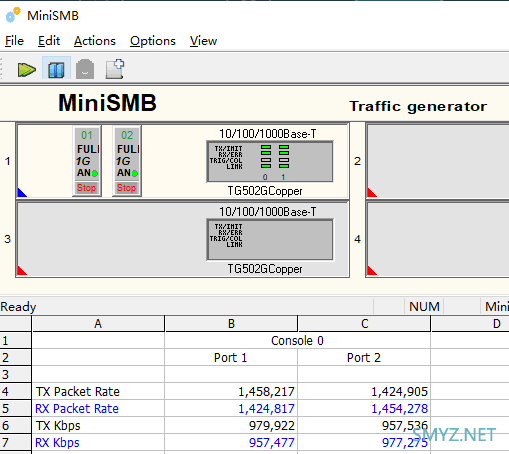The height and width of the screenshot is (454, 509).
Task: Click port 02 green link status dot
Action: [x=135, y=173]
